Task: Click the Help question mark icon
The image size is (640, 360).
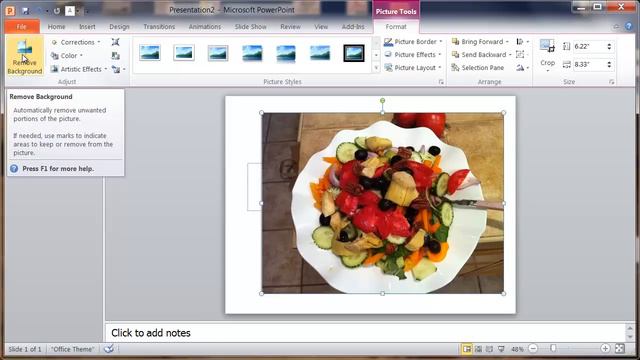Action: click(629, 27)
